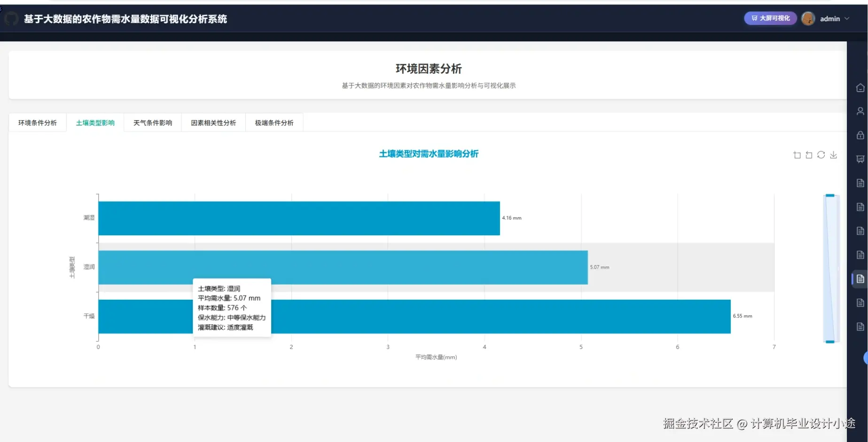868x442 pixels.
Task: Click the subtitle under 环境因素分析
Action: pos(429,85)
